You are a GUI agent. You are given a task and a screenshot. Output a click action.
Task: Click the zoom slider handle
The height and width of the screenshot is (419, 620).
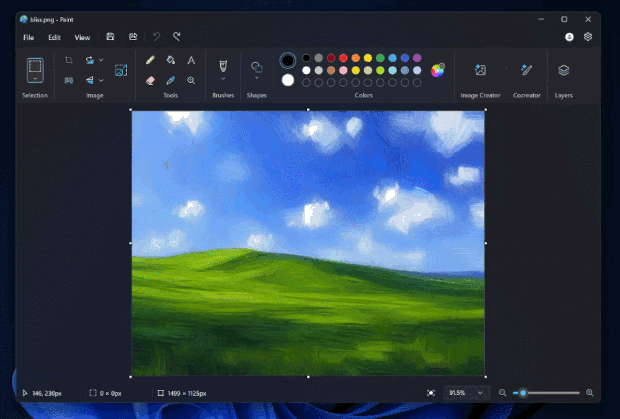pyautogui.click(x=523, y=393)
